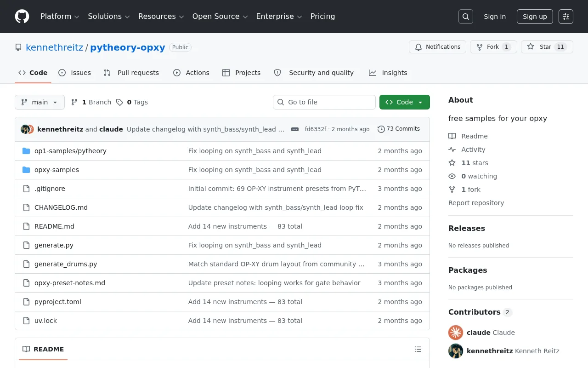588x368 pixels.
Task: Open the 11 stars link
Action: coord(469,163)
